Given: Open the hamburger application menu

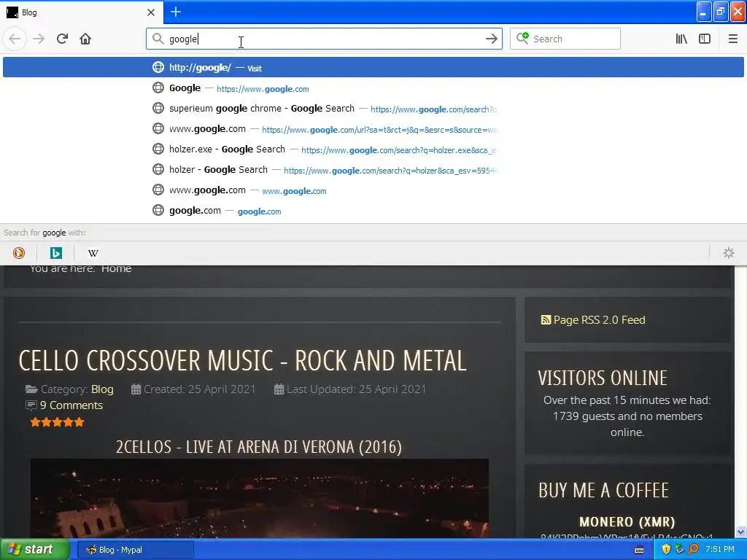Looking at the screenshot, I should (733, 39).
